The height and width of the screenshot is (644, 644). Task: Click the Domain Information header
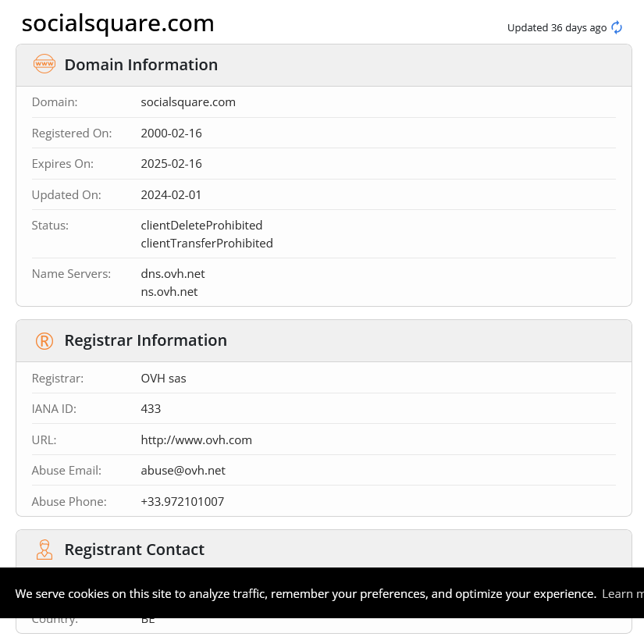tap(141, 65)
